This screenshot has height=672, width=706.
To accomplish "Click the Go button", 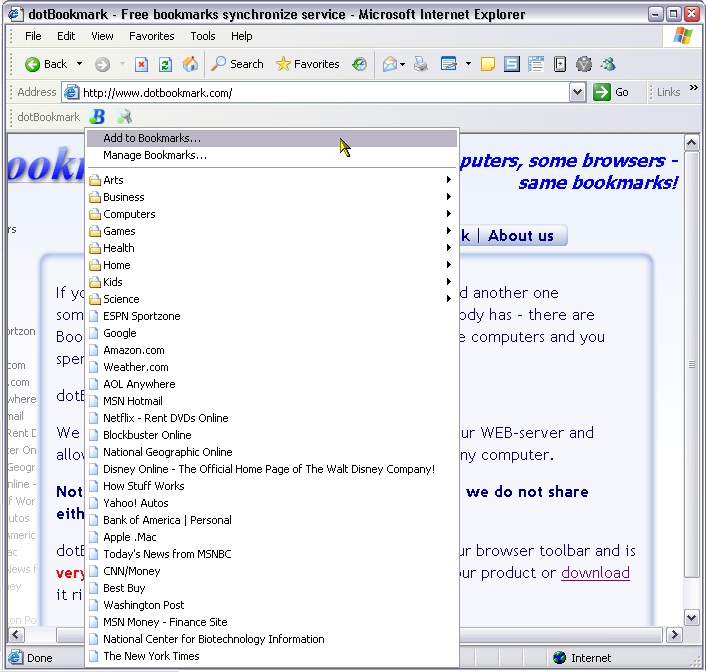I will (611, 92).
